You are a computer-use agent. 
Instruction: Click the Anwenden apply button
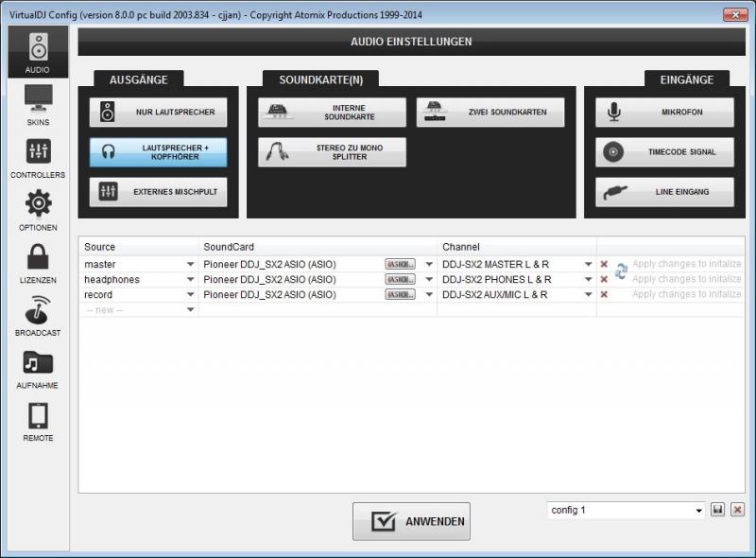click(x=411, y=521)
